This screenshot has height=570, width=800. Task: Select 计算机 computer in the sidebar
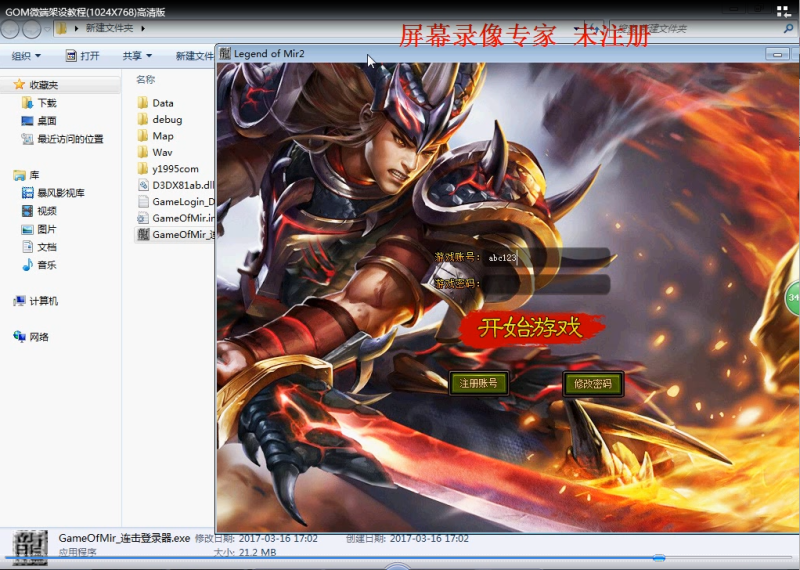tap(43, 301)
